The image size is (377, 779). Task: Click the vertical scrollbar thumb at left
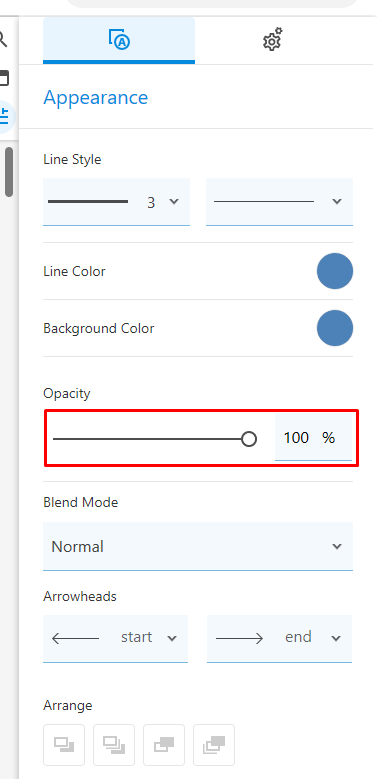click(x=9, y=172)
